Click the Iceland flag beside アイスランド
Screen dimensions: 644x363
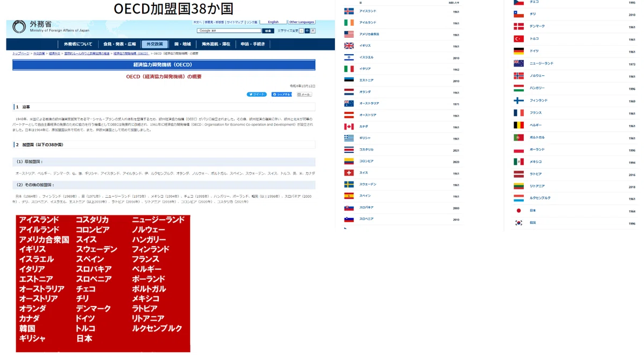click(x=349, y=11)
